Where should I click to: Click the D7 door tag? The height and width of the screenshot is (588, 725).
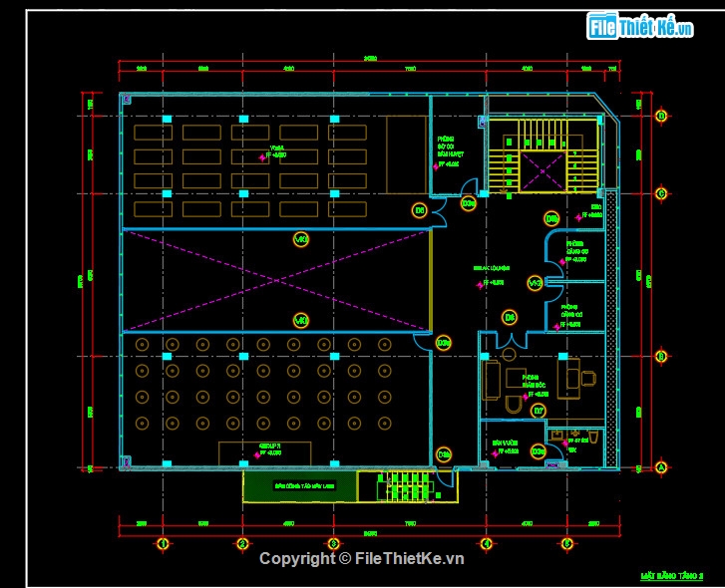coord(539,411)
